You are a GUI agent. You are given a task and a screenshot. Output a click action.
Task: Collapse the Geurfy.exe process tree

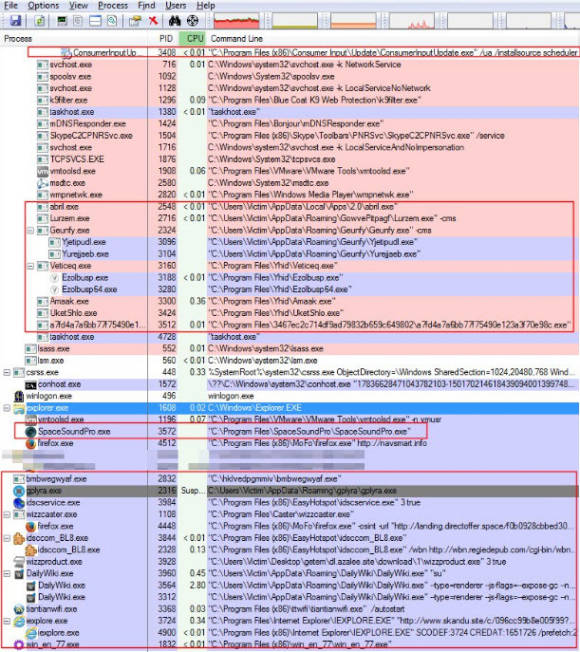pos(30,230)
